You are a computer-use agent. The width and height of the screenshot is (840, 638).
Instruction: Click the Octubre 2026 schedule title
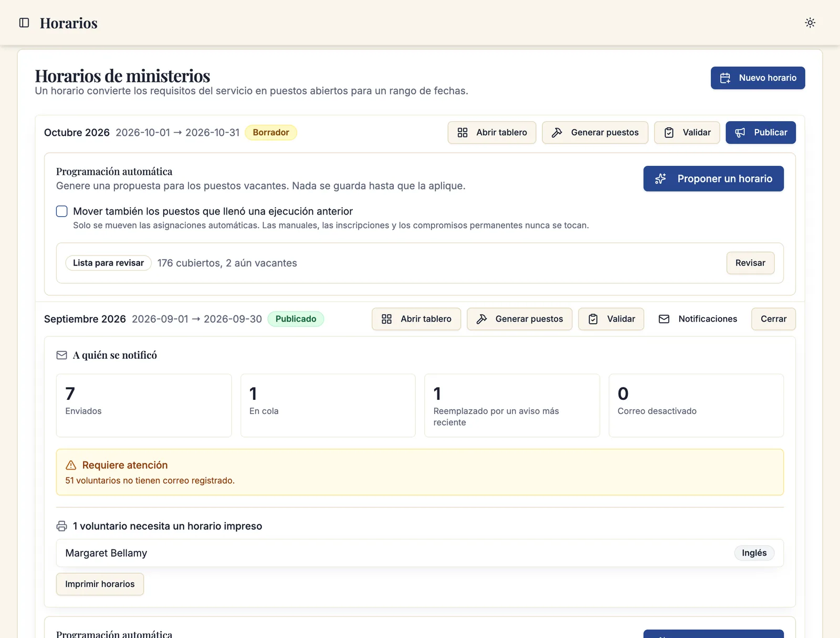coord(77,133)
